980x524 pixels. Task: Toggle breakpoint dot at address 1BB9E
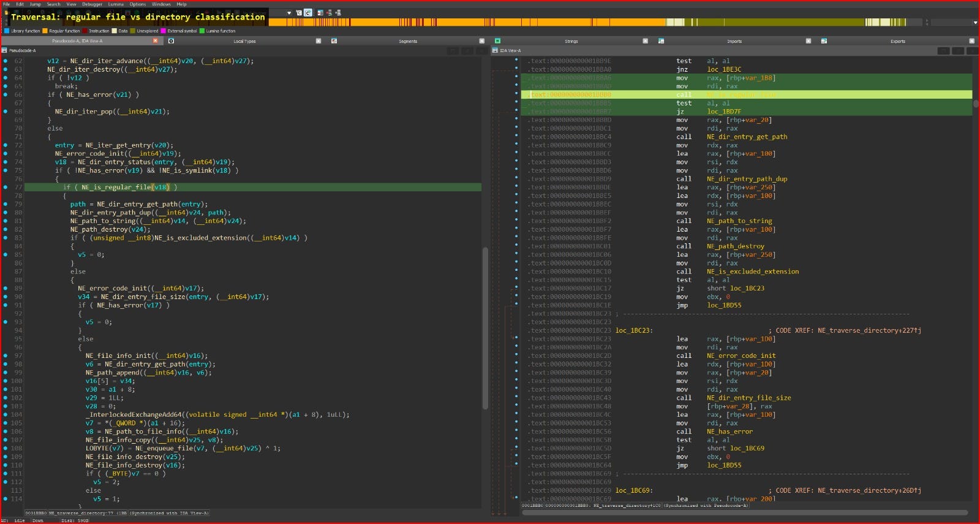pyautogui.click(x=516, y=59)
